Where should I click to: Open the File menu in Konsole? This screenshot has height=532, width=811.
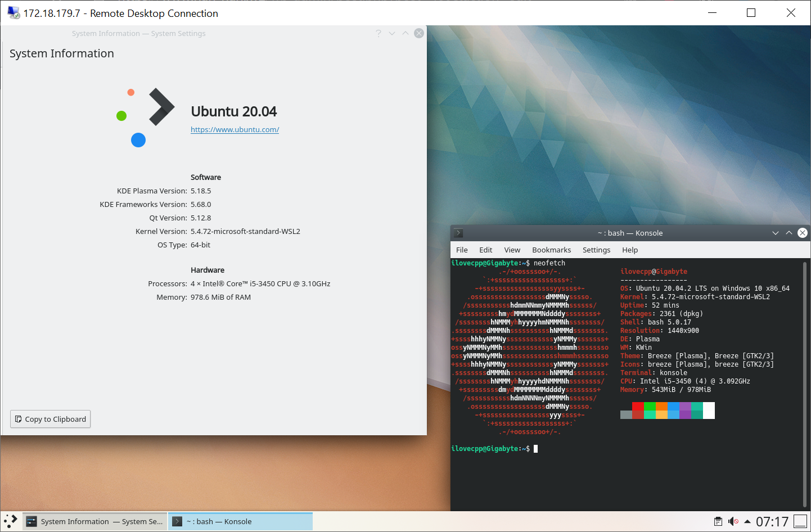462,250
